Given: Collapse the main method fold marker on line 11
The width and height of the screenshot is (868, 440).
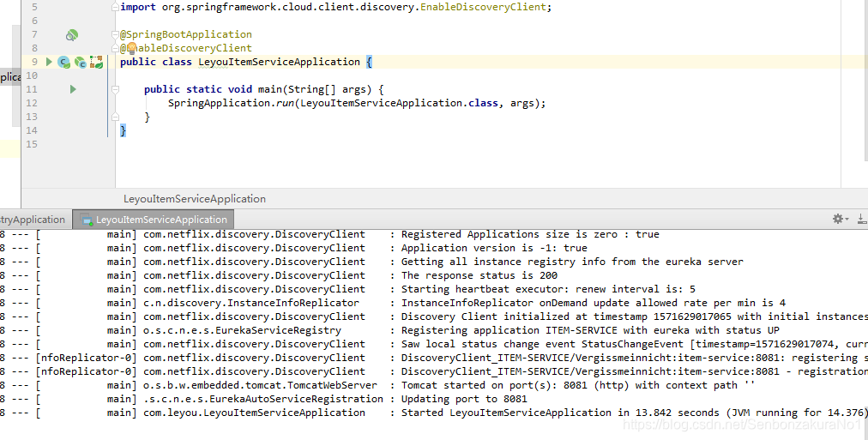Looking at the screenshot, I should (x=115, y=89).
